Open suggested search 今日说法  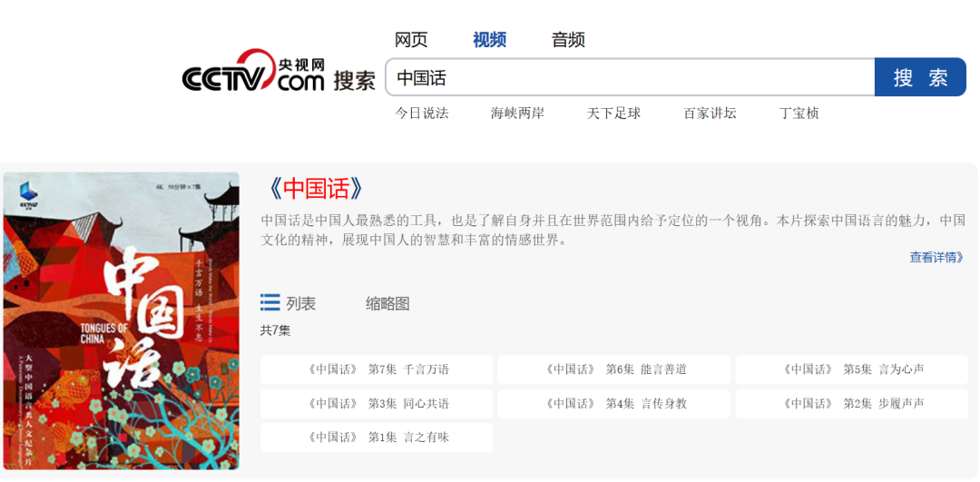point(421,113)
